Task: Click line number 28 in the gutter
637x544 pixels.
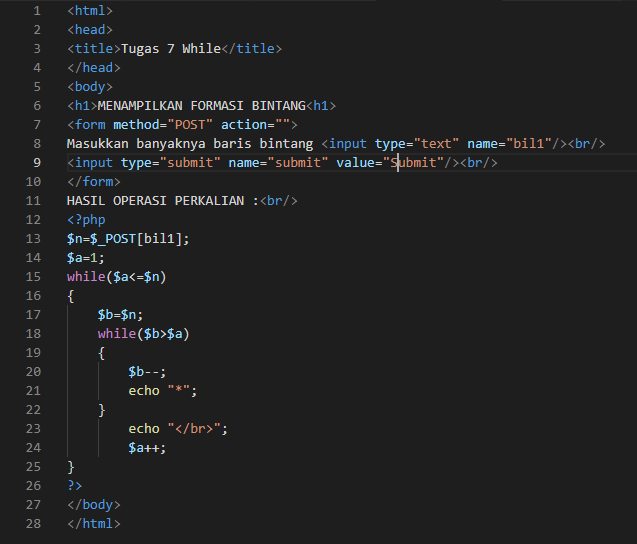Action: point(33,523)
